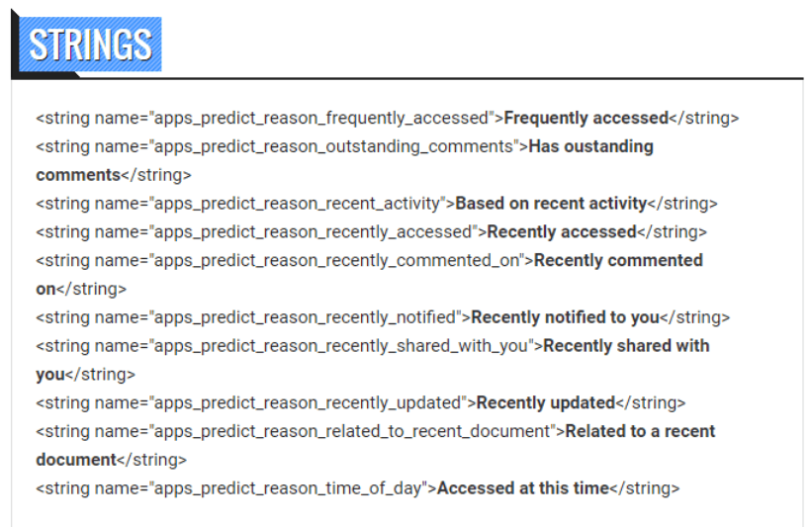Click the bold "Accessed at this time" text
Image resolution: width=812 pixels, height=527 pixels.
[x=522, y=488]
